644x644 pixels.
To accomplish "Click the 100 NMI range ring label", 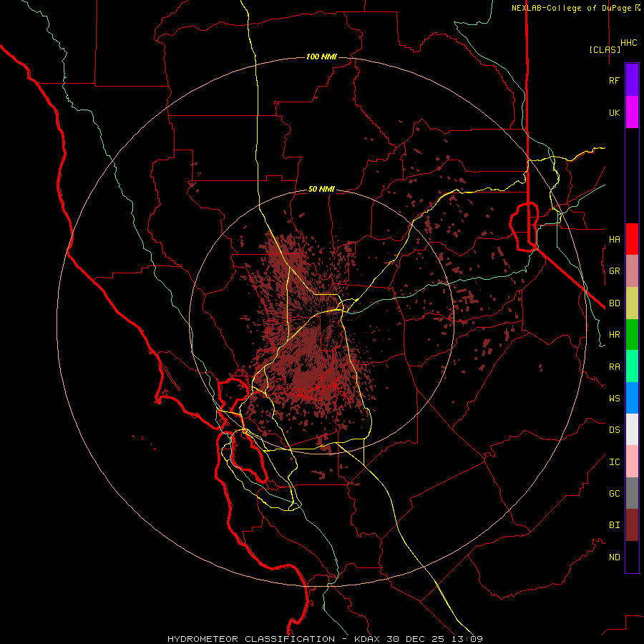I will pyautogui.click(x=321, y=57).
